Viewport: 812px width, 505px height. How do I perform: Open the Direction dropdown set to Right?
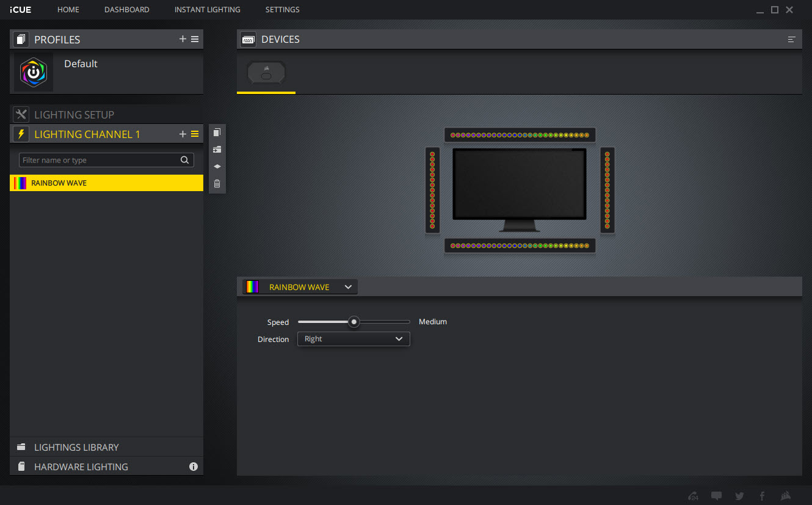(353, 339)
